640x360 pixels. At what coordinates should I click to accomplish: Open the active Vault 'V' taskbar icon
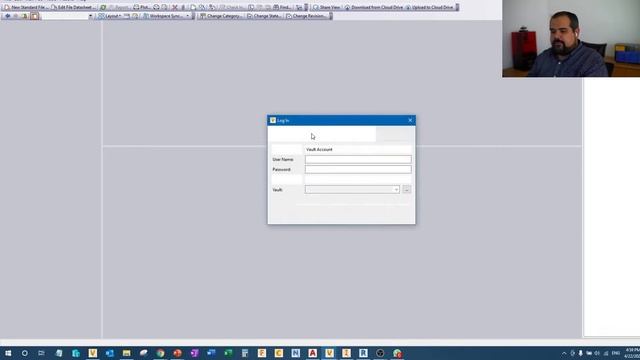coord(329,353)
